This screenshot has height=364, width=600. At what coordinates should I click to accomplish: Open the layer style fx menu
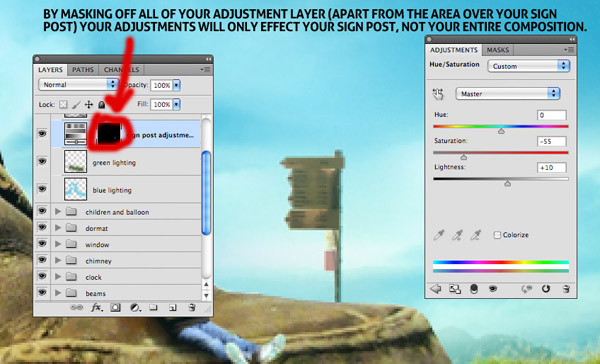click(x=96, y=307)
